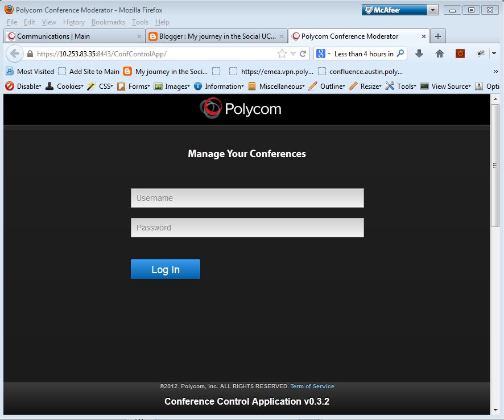
Task: Click inside the Username field
Action: [x=247, y=197]
